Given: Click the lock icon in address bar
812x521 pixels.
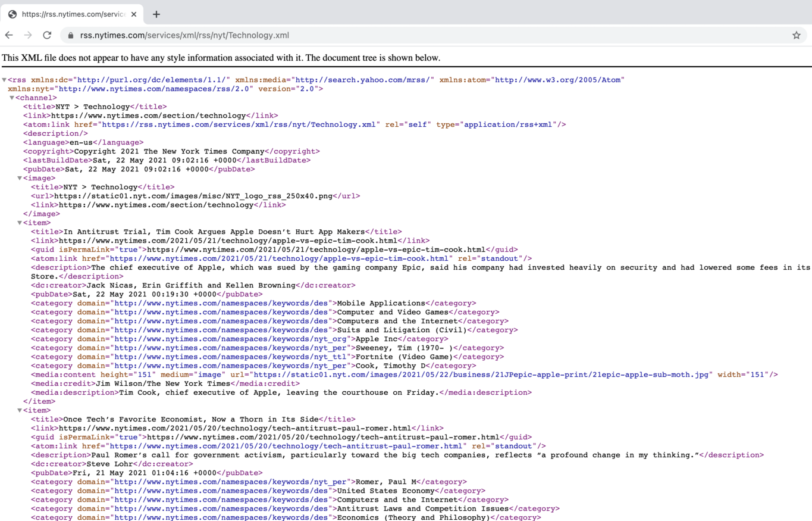Looking at the screenshot, I should pyautogui.click(x=71, y=35).
